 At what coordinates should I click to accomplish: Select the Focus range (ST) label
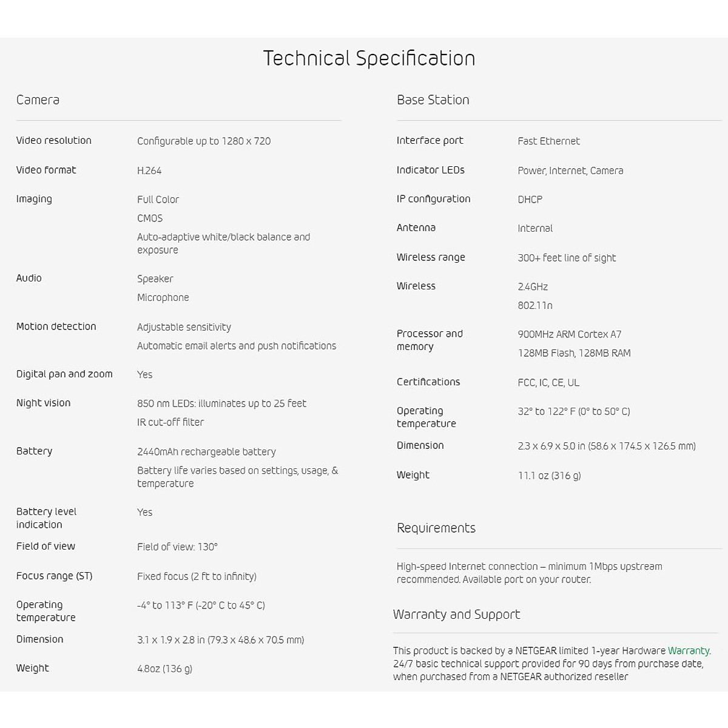click(x=54, y=576)
